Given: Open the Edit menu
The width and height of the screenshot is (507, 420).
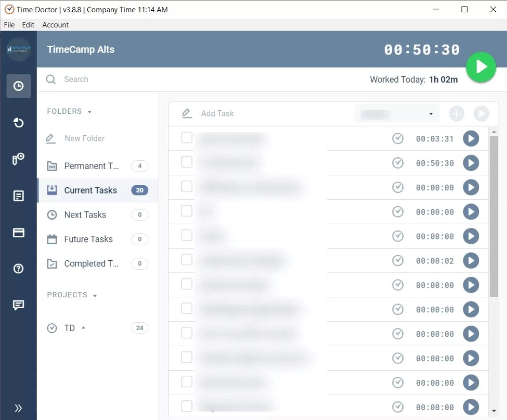Looking at the screenshot, I should tap(28, 25).
